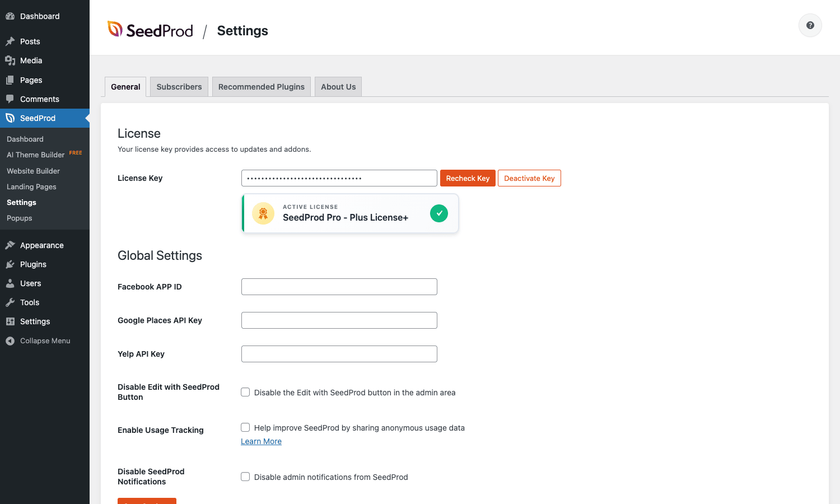Viewport: 840px width, 504px height.
Task: Click the Recheck Key button
Action: [468, 178]
